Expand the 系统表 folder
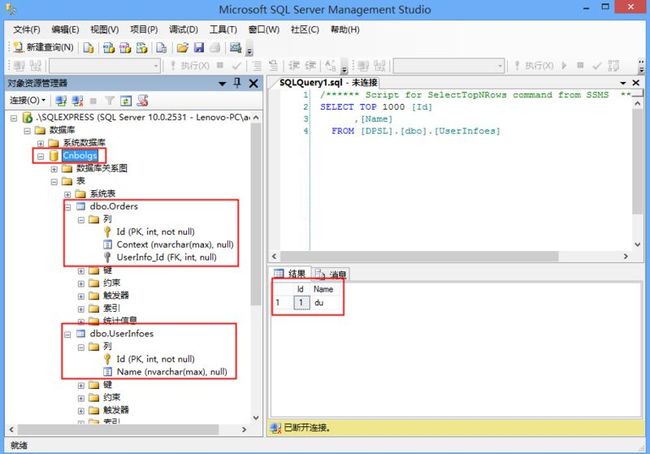 (68, 194)
